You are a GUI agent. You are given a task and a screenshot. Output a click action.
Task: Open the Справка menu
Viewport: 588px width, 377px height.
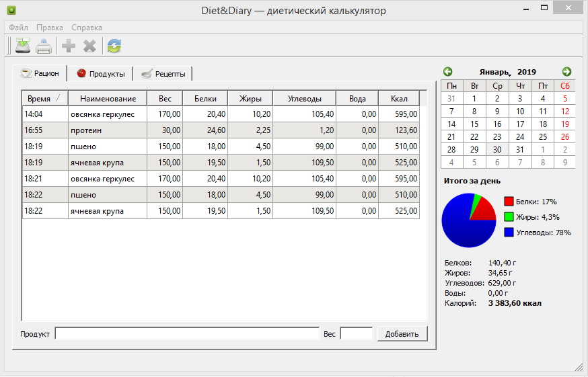pyautogui.click(x=86, y=28)
